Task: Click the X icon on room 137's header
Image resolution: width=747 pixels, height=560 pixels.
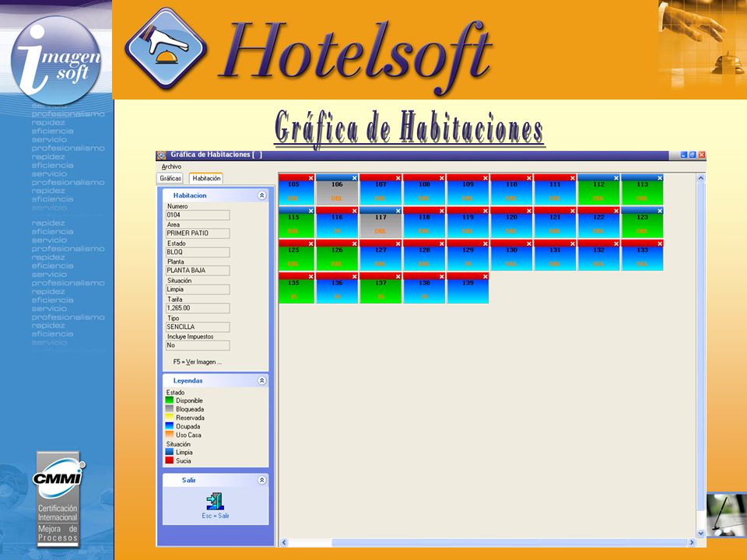Action: point(398,276)
